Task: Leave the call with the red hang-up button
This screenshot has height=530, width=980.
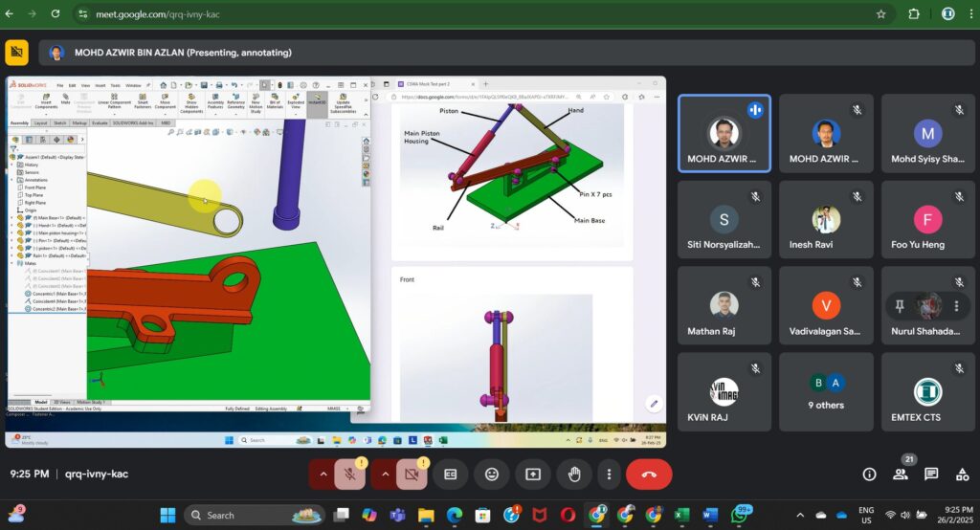Action: tap(649, 474)
